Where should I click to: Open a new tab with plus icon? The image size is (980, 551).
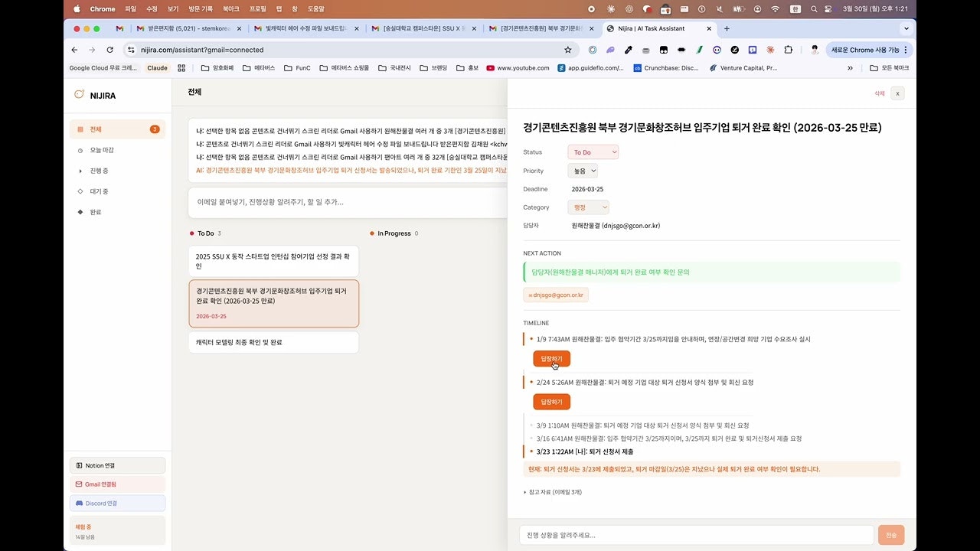727,28
